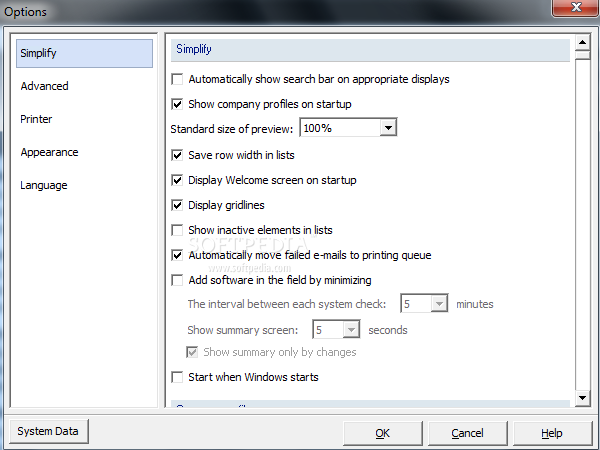Image resolution: width=600 pixels, height=450 pixels.
Task: Enable automatically show search bar checkbox
Action: (x=177, y=79)
